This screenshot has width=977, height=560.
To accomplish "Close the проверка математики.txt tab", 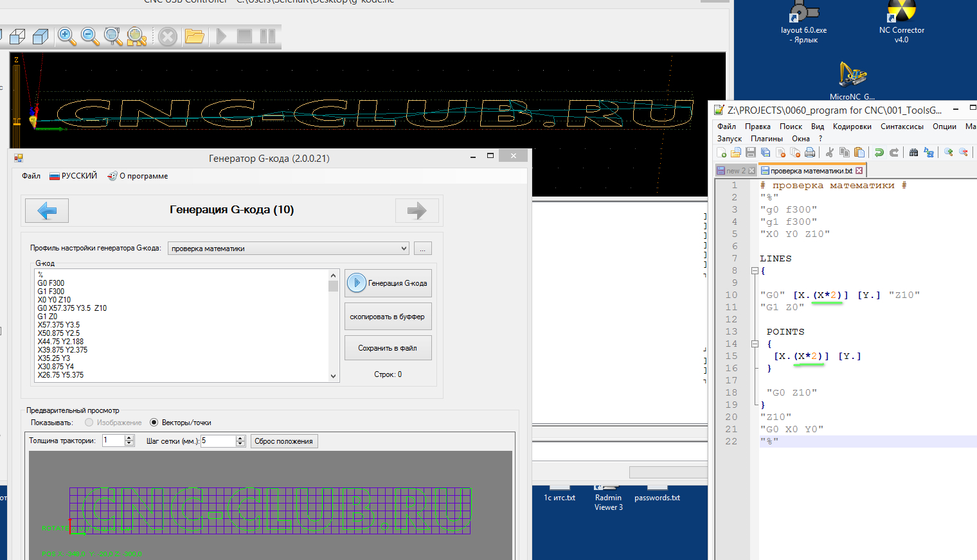I will (x=859, y=171).
